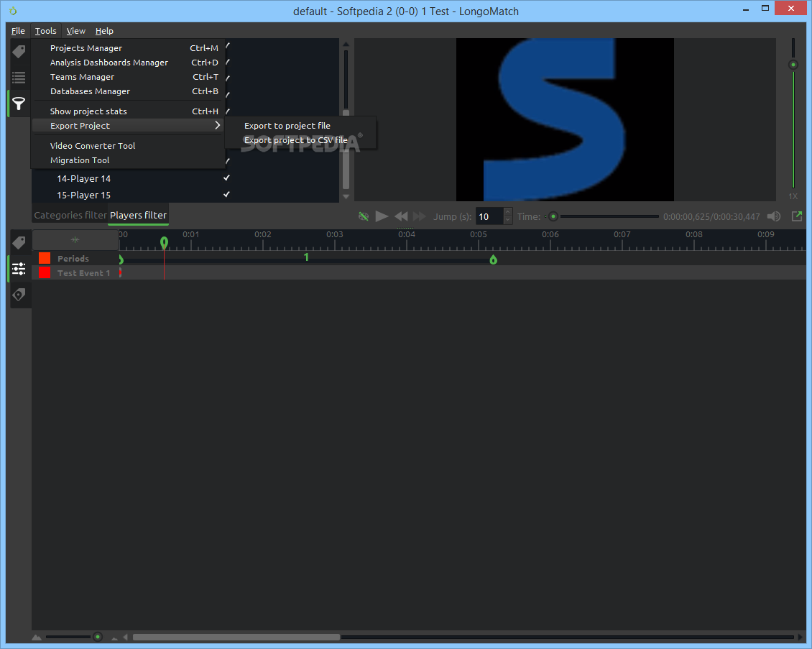812x649 pixels.
Task: Select Export Project menu entry
Action: 128,126
